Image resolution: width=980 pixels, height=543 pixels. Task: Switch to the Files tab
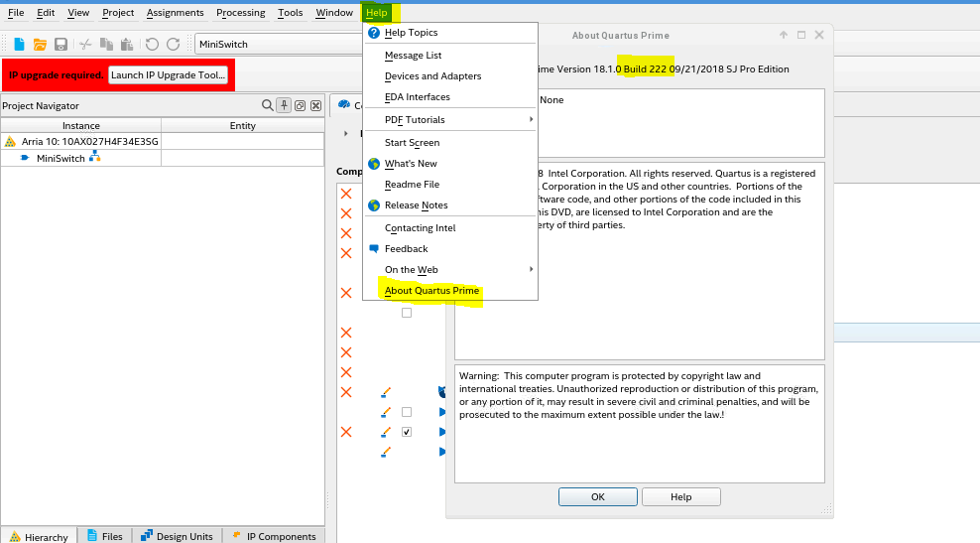tap(105, 535)
